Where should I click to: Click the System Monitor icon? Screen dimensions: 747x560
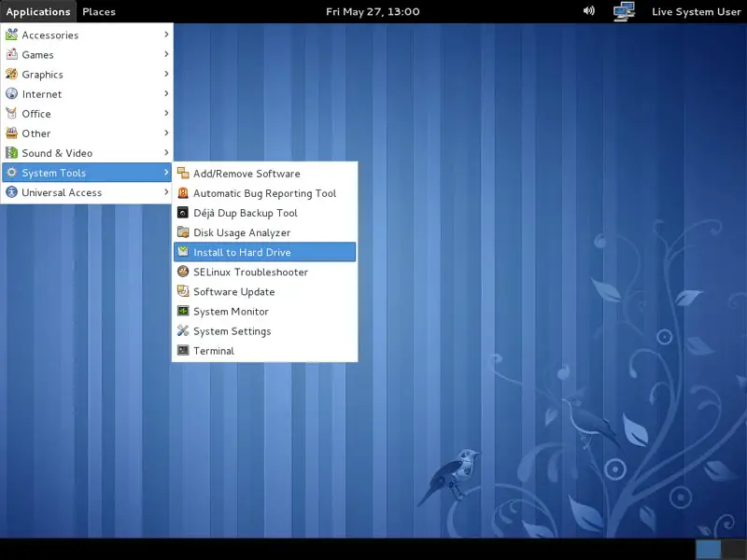pyautogui.click(x=183, y=312)
